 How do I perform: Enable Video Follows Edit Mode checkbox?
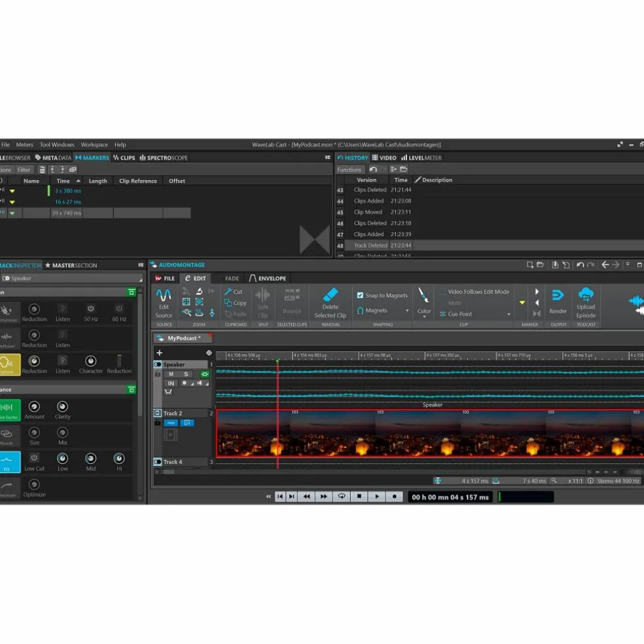(x=442, y=292)
